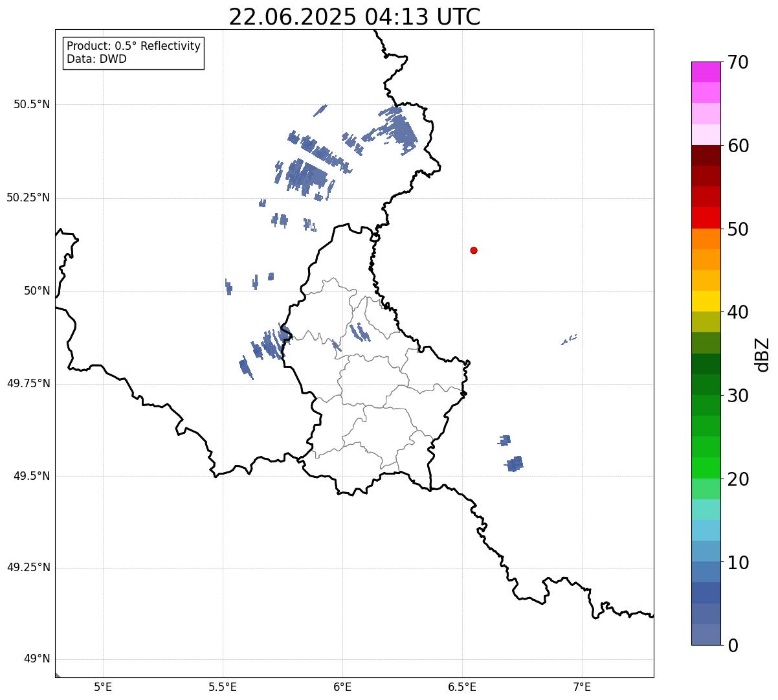
Task: Click the longitude label "6.5°E"
Action: click(x=462, y=687)
